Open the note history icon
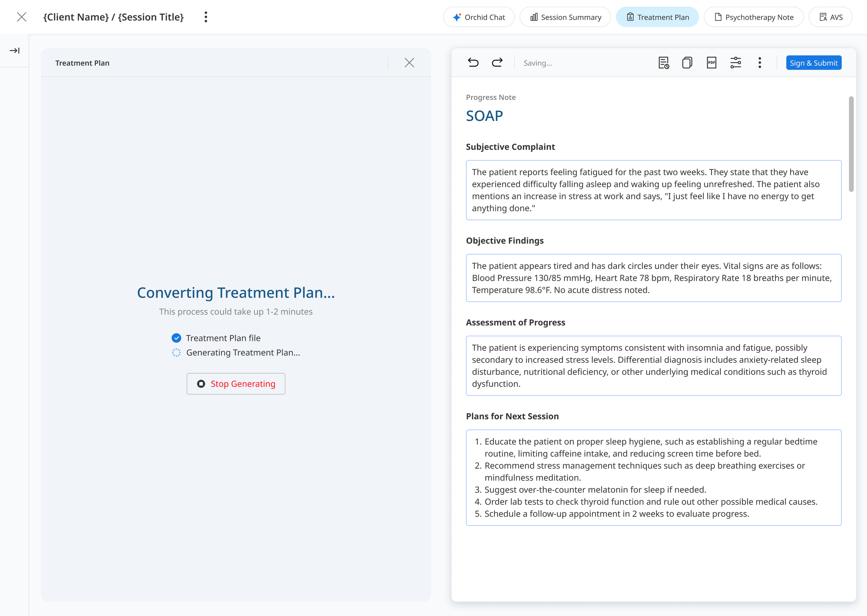This screenshot has width=867, height=616. [663, 63]
